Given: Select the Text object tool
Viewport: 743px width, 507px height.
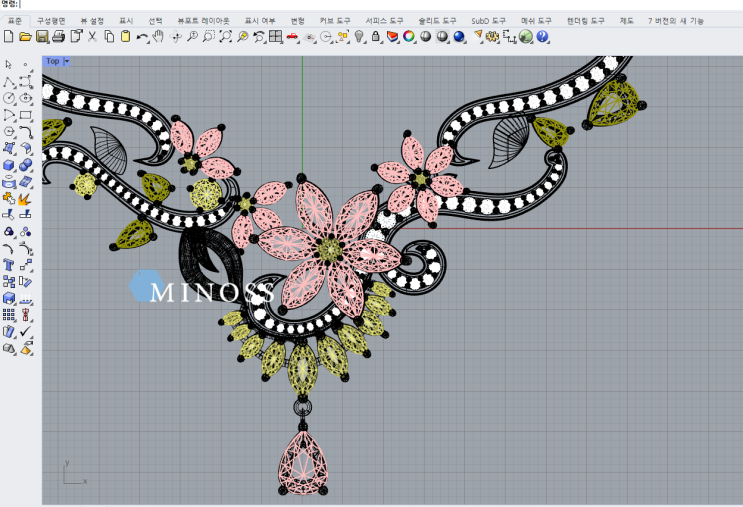Looking at the screenshot, I should pos(10,265).
